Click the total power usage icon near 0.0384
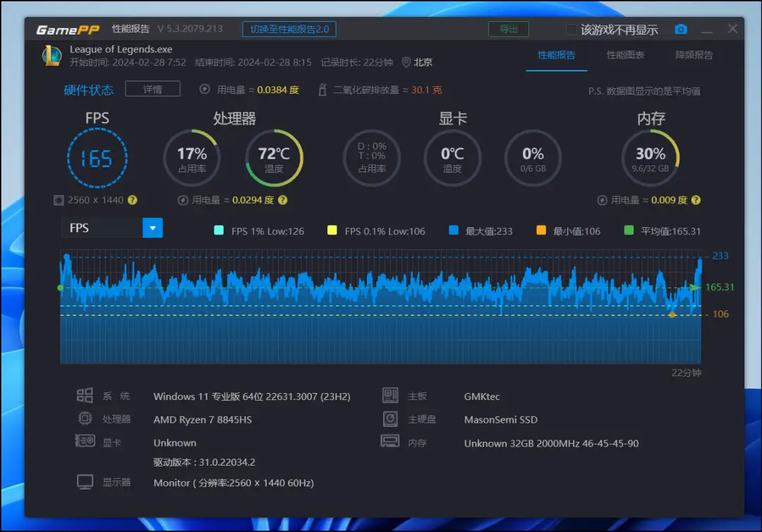Viewport: 762px width, 532px height. point(205,90)
